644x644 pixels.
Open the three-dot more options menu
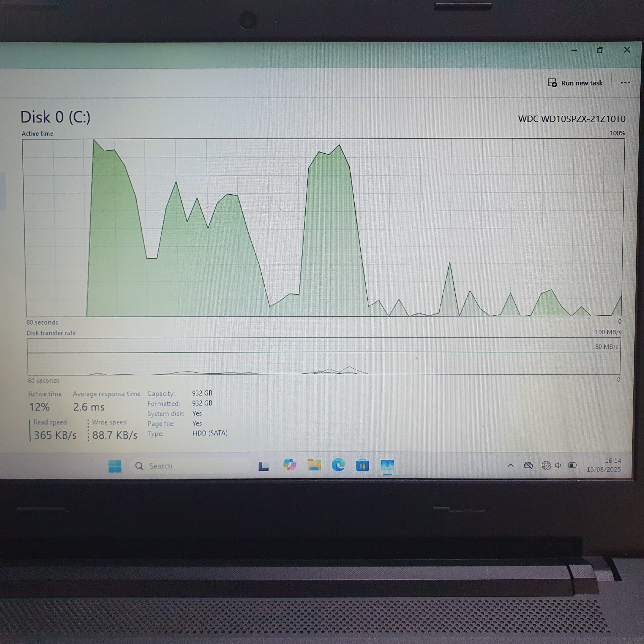[x=625, y=83]
